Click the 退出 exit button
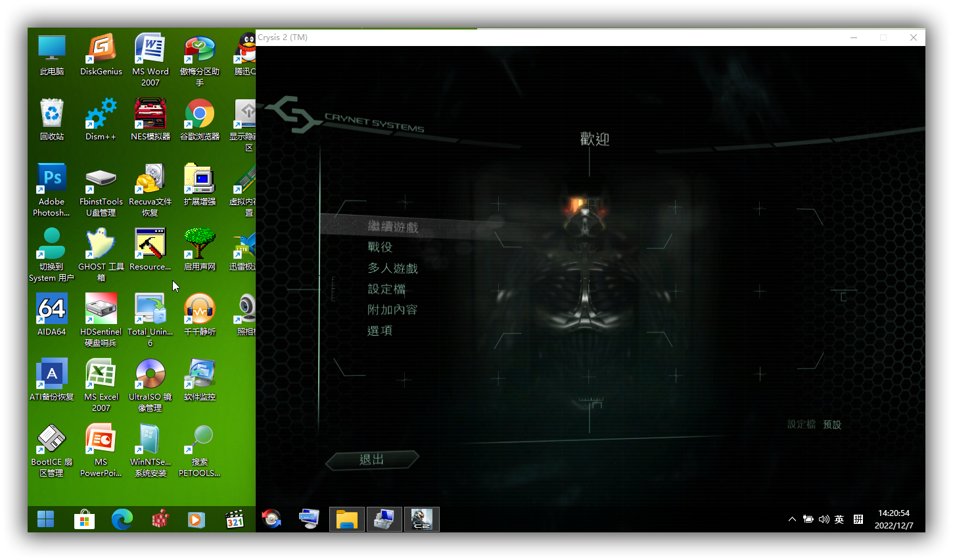The image size is (953, 560). coord(372,459)
